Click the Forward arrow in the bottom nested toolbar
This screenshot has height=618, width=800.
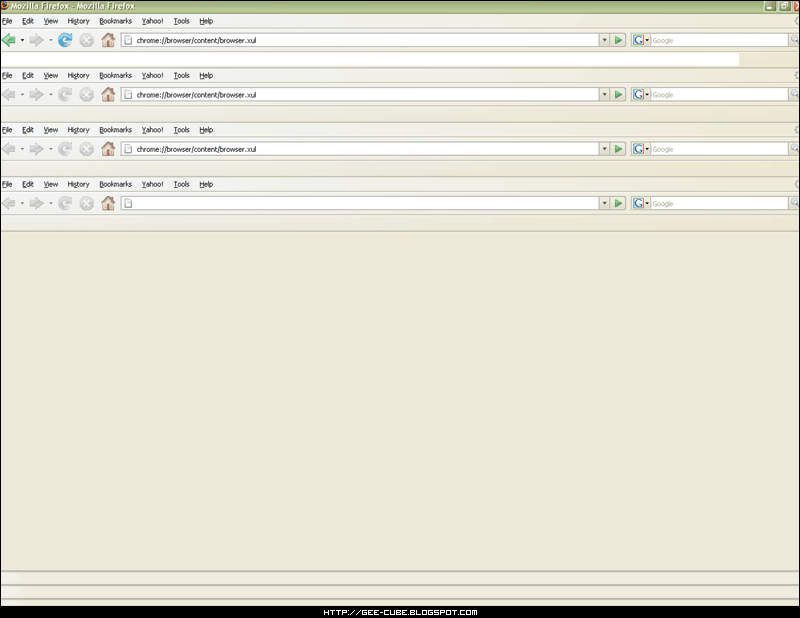(x=36, y=203)
